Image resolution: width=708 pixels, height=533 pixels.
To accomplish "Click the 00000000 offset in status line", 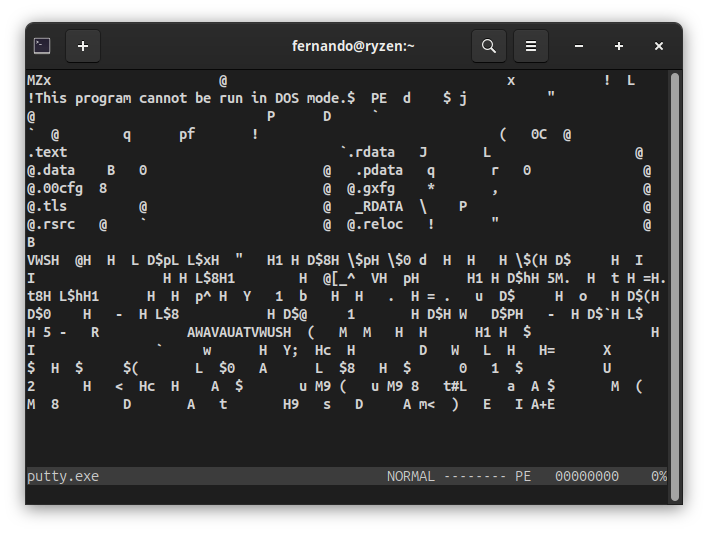I will click(x=587, y=477).
